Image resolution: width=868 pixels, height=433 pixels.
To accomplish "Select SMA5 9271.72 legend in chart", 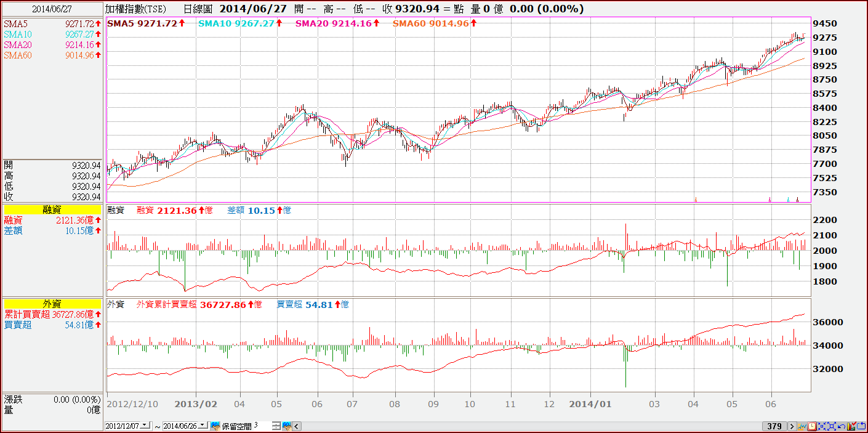I will (x=147, y=23).
